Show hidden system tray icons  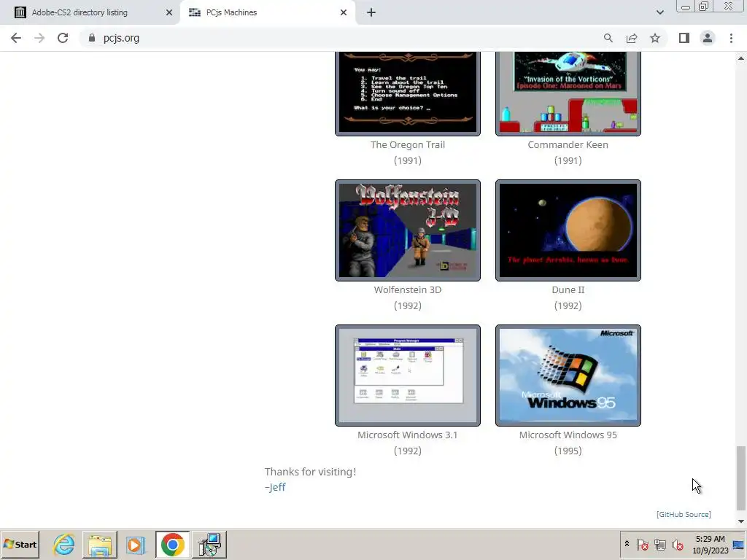pyautogui.click(x=627, y=544)
